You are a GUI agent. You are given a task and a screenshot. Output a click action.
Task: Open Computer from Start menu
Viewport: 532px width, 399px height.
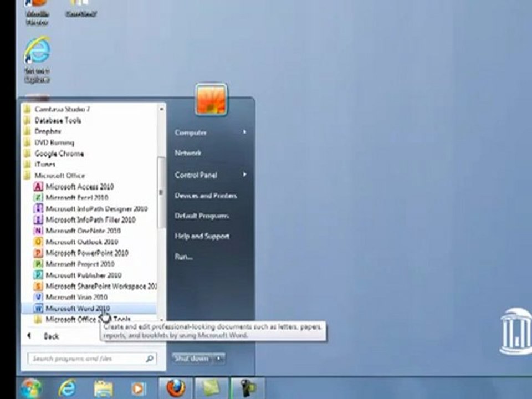tap(191, 132)
